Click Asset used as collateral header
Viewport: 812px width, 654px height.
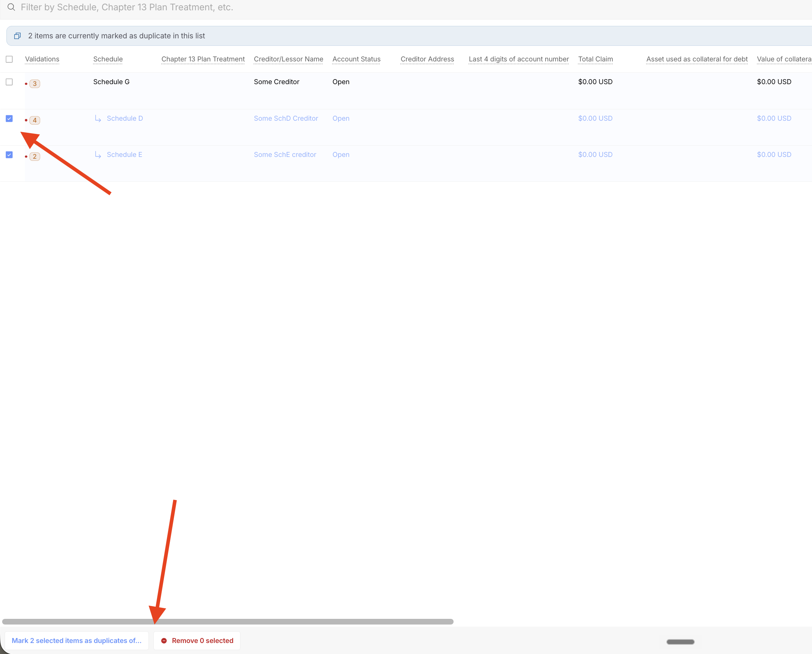pyautogui.click(x=697, y=59)
